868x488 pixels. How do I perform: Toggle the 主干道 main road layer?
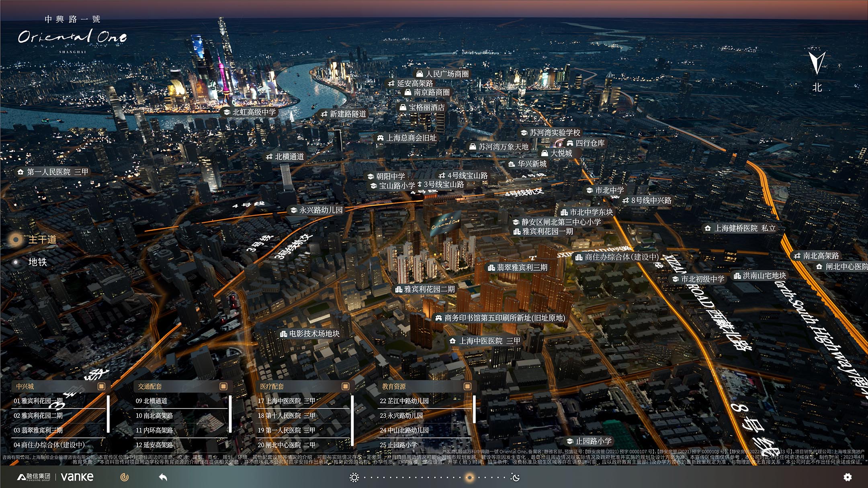[x=34, y=240]
